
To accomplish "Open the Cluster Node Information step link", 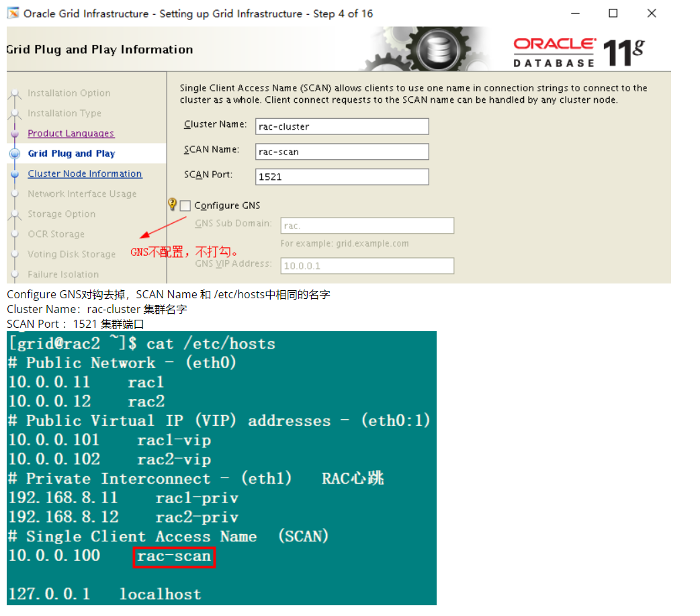I will [x=85, y=173].
